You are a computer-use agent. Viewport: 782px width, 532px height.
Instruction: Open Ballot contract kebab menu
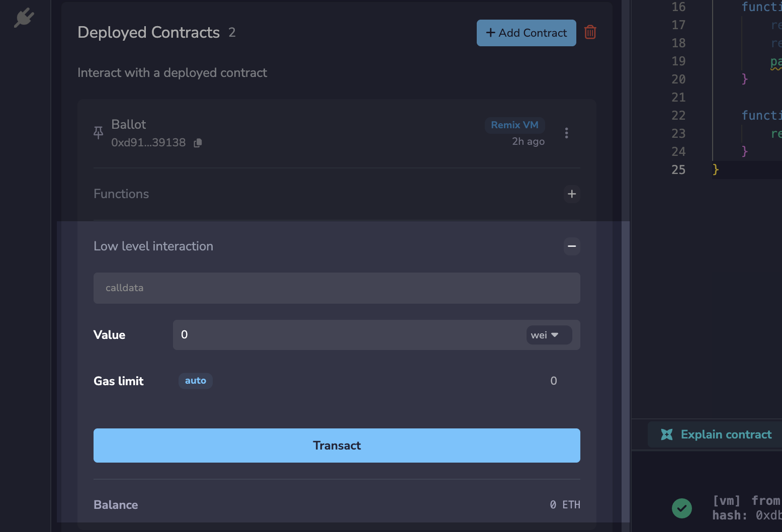click(566, 133)
